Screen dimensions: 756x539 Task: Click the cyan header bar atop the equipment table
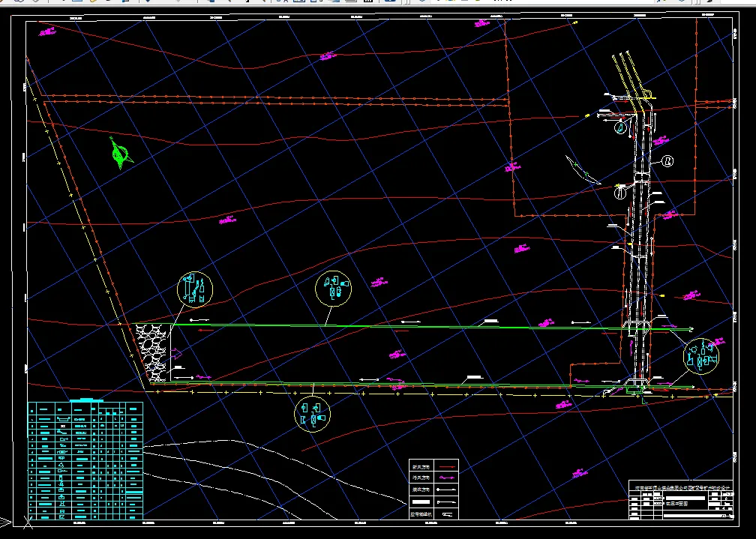pos(86,400)
